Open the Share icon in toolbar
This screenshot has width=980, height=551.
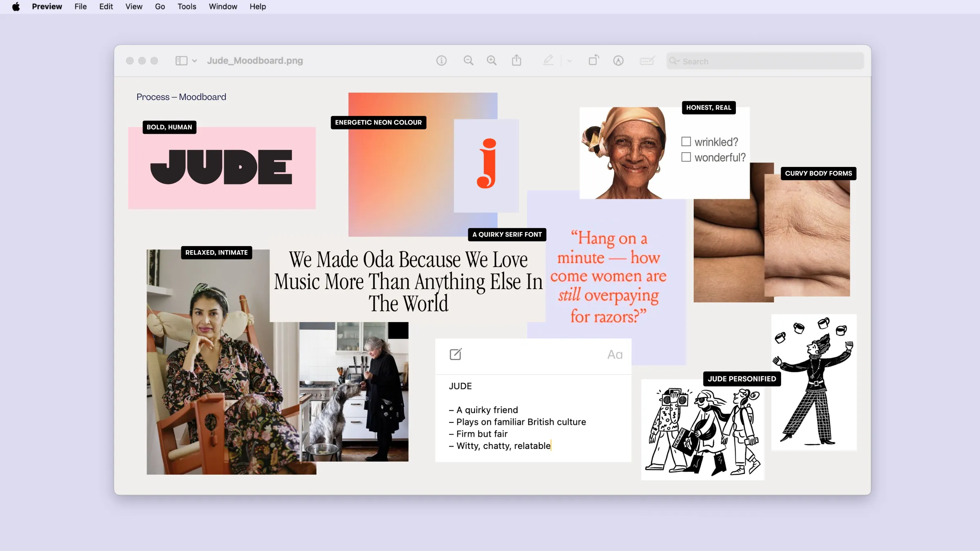pyautogui.click(x=517, y=60)
